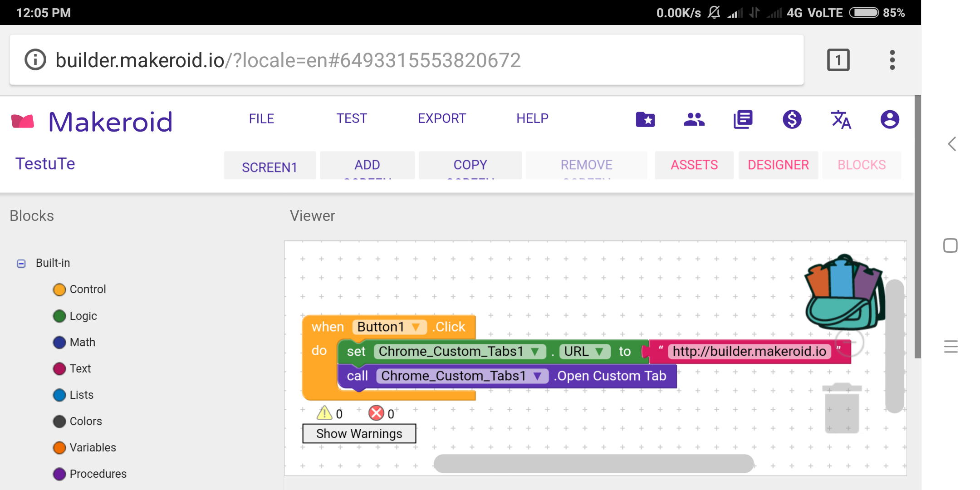Click the community people icon

tap(694, 120)
